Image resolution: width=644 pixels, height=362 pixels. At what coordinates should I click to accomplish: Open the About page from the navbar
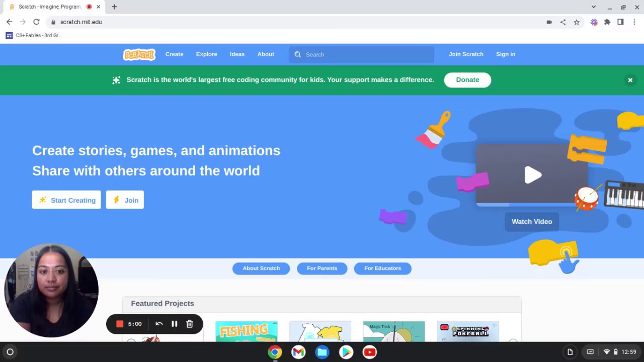(x=266, y=54)
